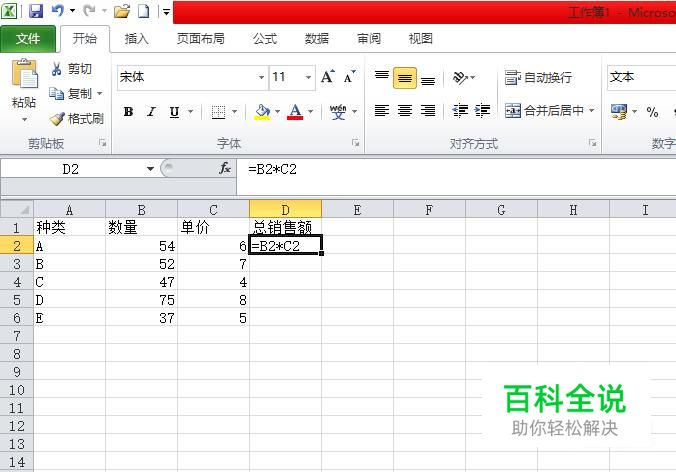The image size is (676, 472).
Task: Open the 剪贴板 clipboard dialog launcher
Action: coord(102,143)
